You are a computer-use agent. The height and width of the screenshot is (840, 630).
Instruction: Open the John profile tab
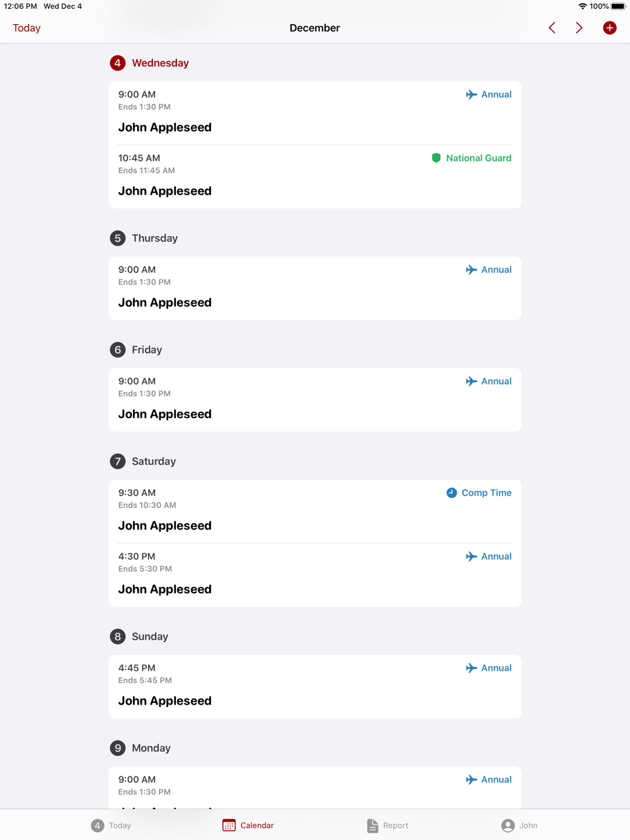520,826
